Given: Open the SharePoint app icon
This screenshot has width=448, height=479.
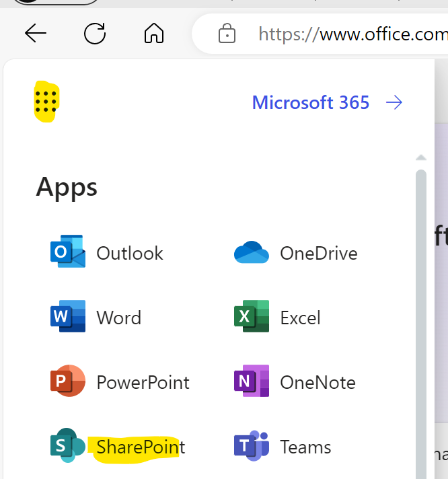Looking at the screenshot, I should (x=68, y=445).
